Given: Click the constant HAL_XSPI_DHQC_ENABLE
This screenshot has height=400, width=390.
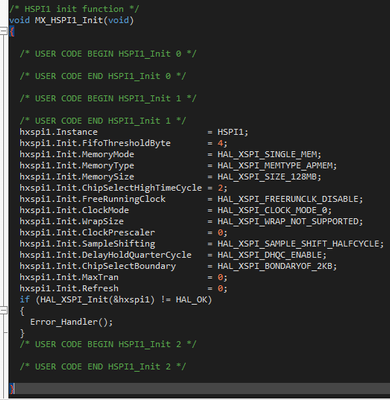Looking at the screenshot, I should tap(270, 255).
